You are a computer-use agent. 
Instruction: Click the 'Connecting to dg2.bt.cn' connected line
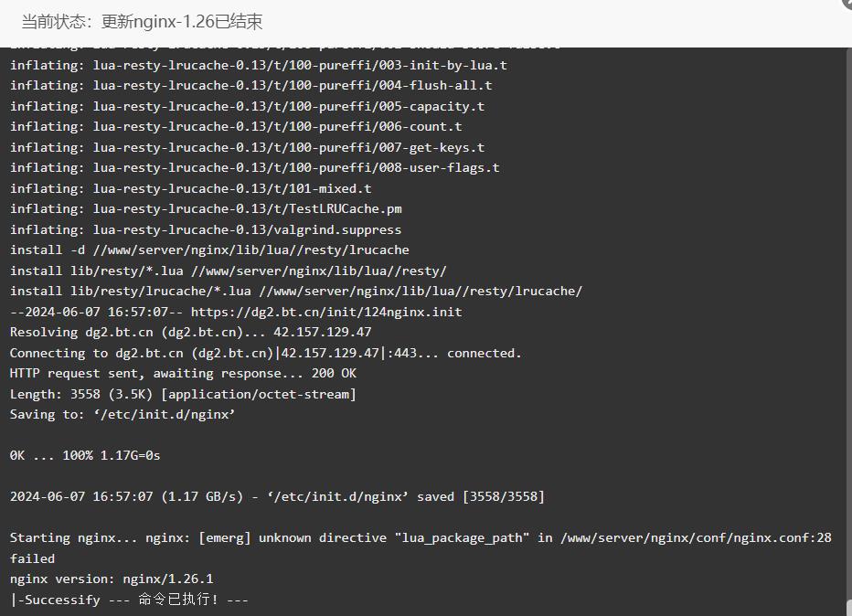[x=266, y=353]
